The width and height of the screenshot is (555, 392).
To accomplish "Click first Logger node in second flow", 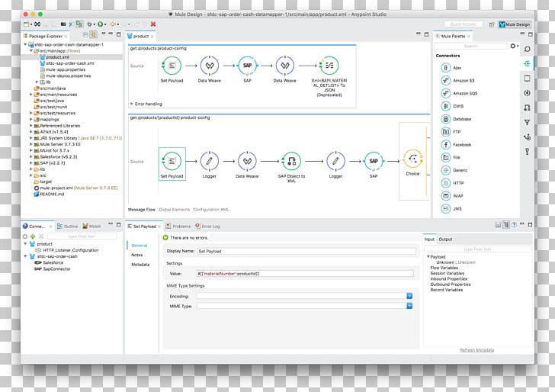I will tap(210, 161).
